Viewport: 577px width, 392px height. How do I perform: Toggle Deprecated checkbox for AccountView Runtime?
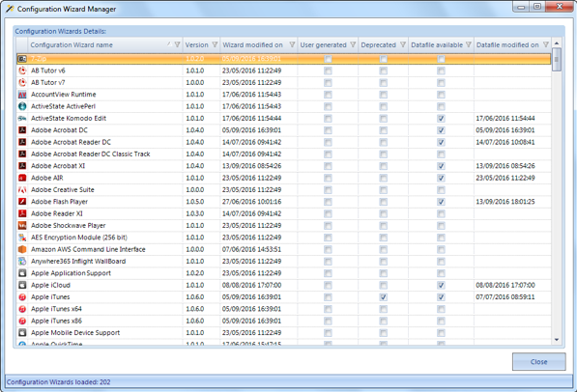point(383,95)
